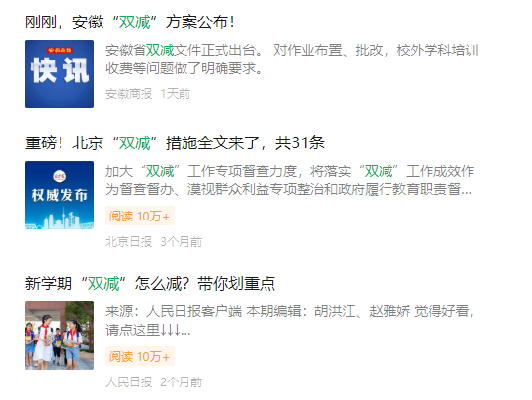Click green '双减' keyword in Beijing headline
The height and width of the screenshot is (400, 532).
[135, 142]
